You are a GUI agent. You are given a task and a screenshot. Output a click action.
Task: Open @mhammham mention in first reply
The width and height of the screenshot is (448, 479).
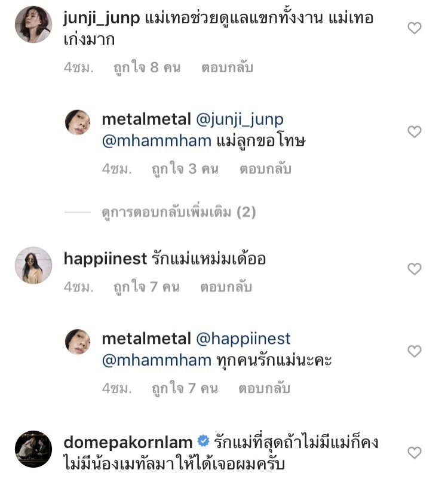(x=157, y=141)
